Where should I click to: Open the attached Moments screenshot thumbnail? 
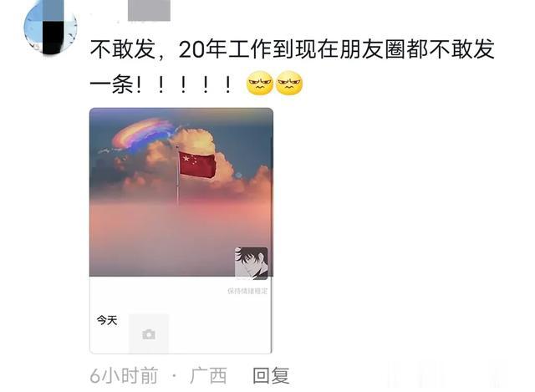181,231
